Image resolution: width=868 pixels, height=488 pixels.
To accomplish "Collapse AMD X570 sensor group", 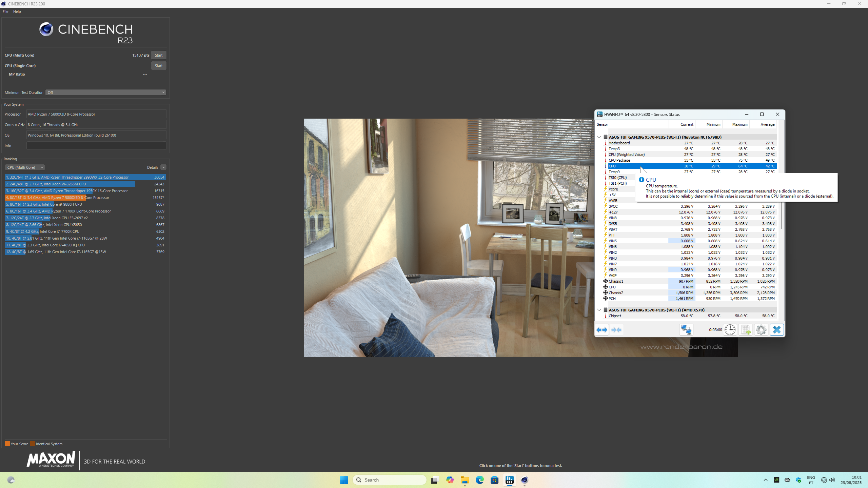I will (599, 310).
